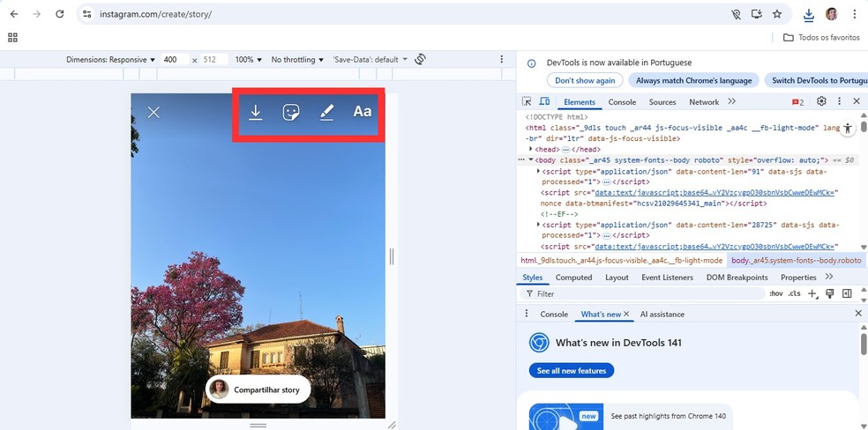Click the viewport height field showing 512
The width and height of the screenshot is (868, 430).
pos(213,60)
